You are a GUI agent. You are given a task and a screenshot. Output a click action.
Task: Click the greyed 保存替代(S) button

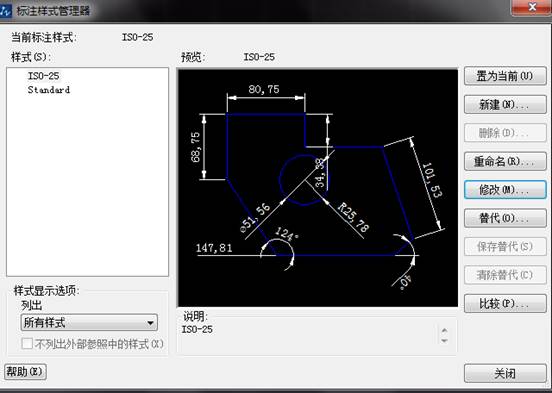coord(505,247)
